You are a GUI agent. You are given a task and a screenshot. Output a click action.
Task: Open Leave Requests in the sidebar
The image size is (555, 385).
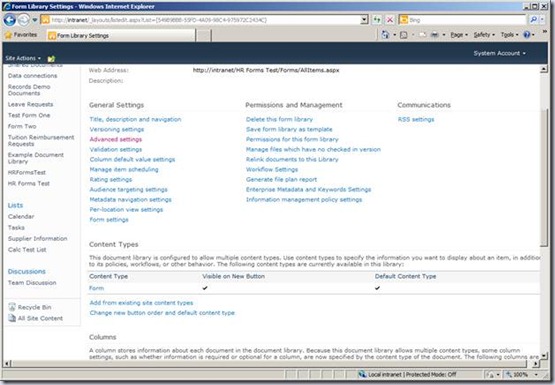tap(30, 104)
